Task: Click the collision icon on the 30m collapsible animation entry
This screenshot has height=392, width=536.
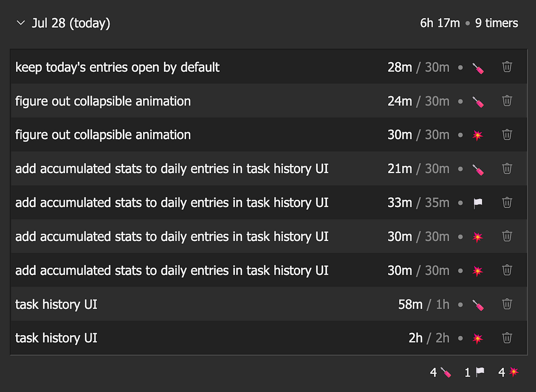Action: [478, 135]
